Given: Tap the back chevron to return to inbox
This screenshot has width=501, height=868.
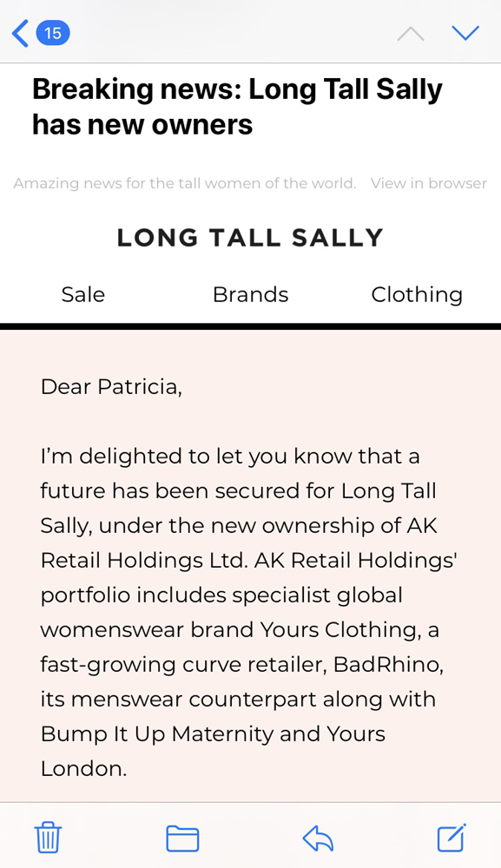Looking at the screenshot, I should coord(21,33).
